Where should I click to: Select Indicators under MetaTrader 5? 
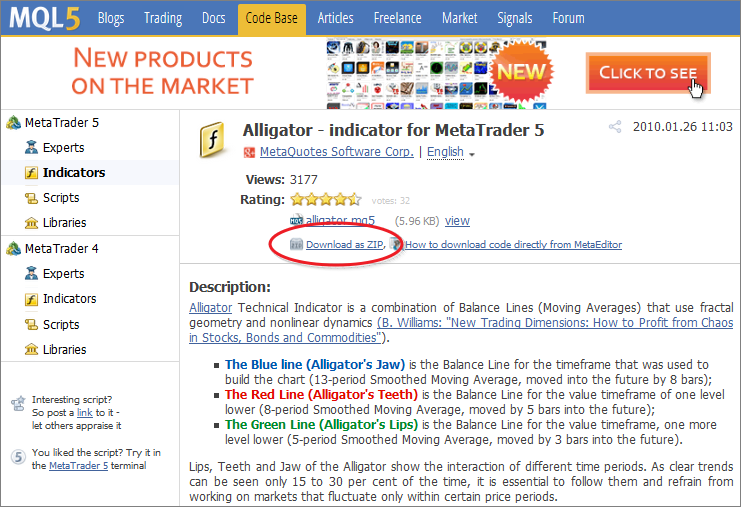pos(74,173)
